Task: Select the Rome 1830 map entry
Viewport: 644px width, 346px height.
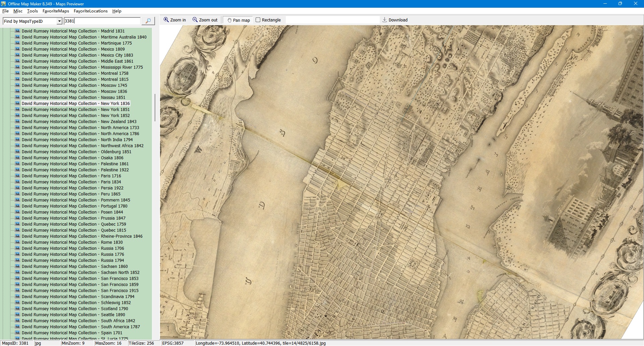Action: [72, 242]
